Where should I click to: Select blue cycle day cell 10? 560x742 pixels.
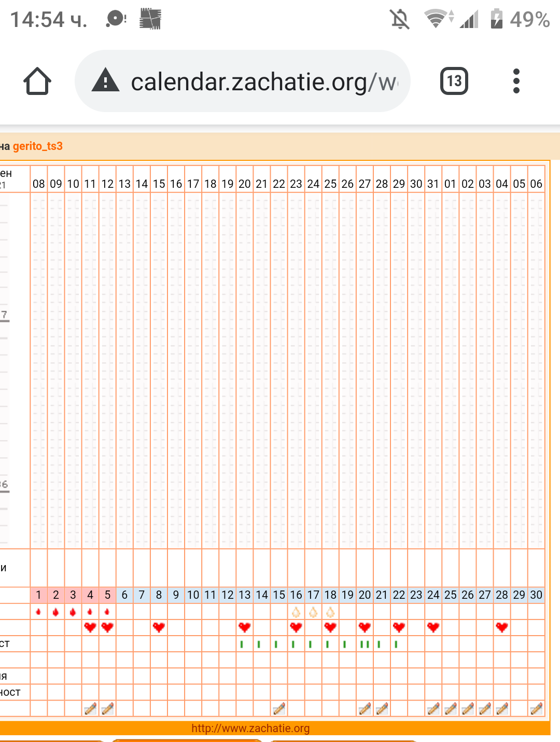(x=193, y=595)
